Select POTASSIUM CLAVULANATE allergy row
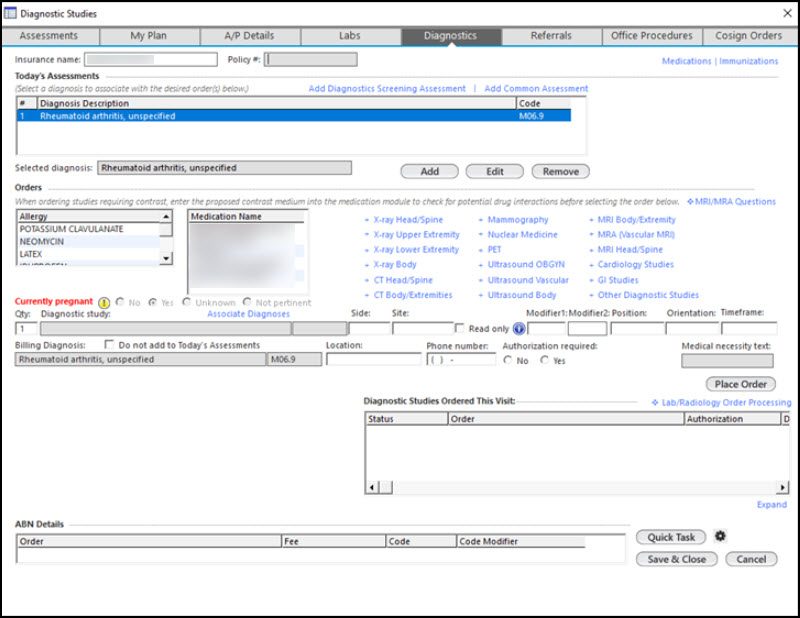Image resolution: width=800 pixels, height=618 pixels. click(89, 229)
